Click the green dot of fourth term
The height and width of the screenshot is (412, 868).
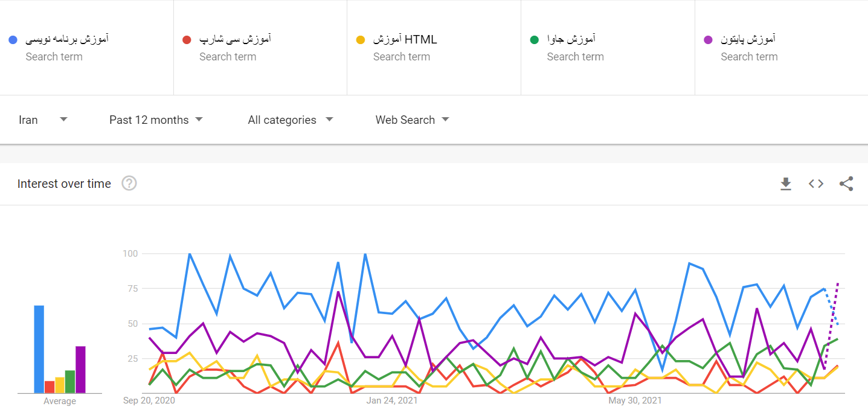coord(534,40)
